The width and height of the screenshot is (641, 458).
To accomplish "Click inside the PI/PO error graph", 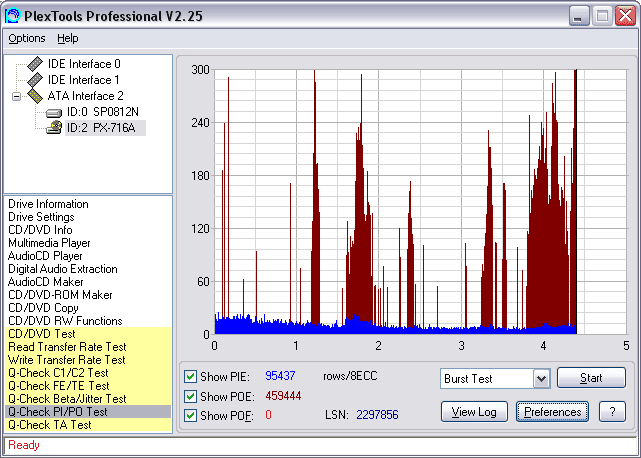I will click(x=420, y=202).
